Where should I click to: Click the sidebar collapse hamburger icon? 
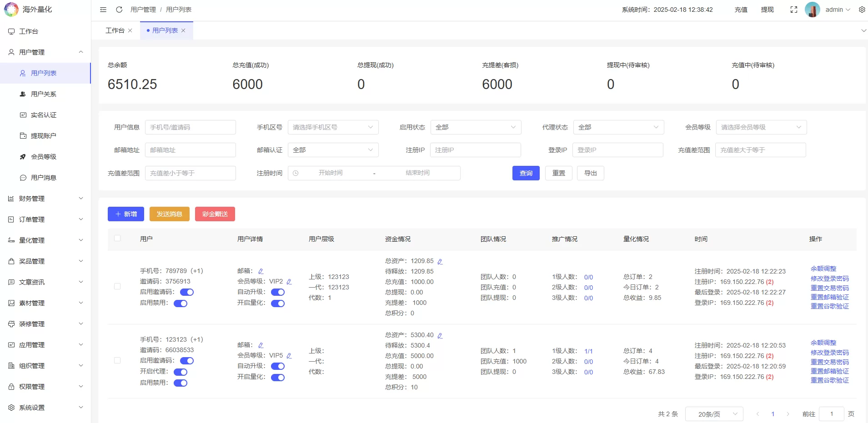coord(103,10)
